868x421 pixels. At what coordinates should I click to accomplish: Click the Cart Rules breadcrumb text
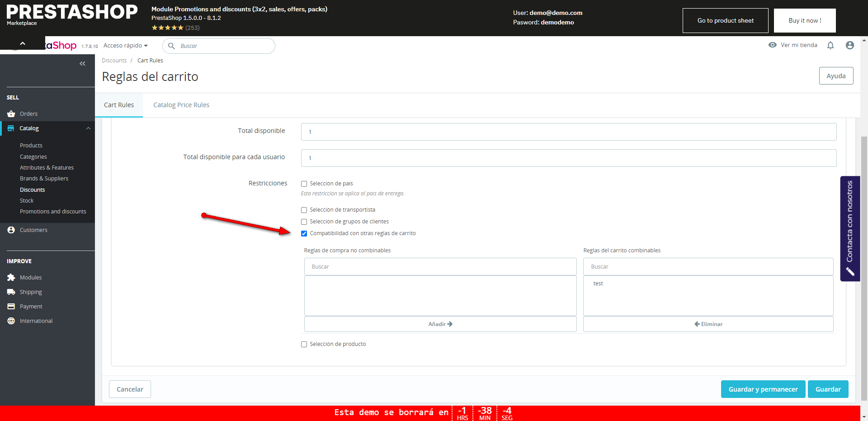pos(150,61)
